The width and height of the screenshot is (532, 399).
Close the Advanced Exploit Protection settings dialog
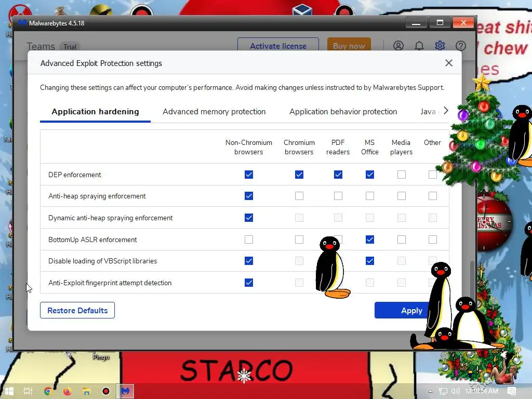click(x=449, y=63)
